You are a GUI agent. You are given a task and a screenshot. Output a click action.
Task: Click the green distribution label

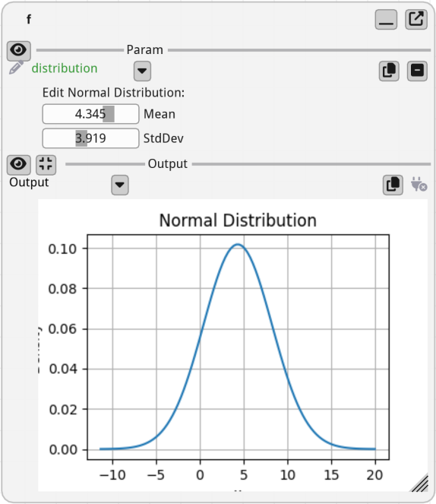65,68
